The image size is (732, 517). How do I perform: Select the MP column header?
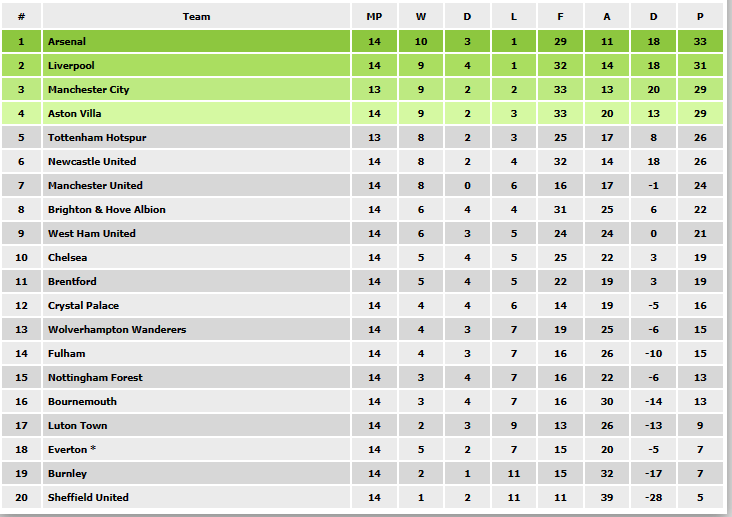374,16
